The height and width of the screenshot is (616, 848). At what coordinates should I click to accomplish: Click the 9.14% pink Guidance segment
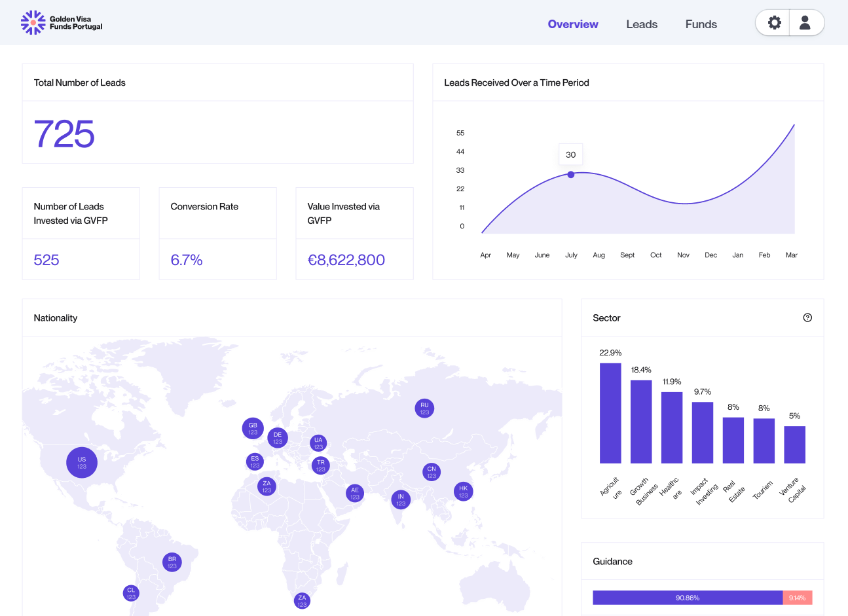797,598
